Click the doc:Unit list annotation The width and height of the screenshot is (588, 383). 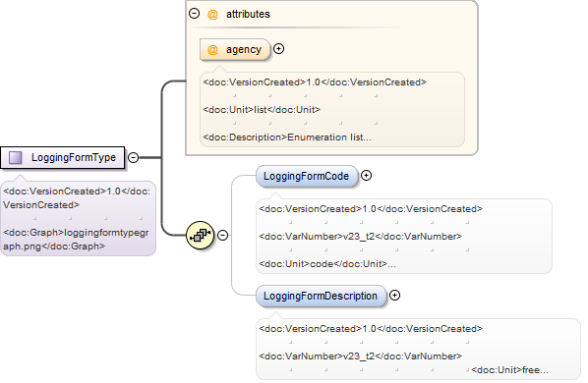[262, 110]
